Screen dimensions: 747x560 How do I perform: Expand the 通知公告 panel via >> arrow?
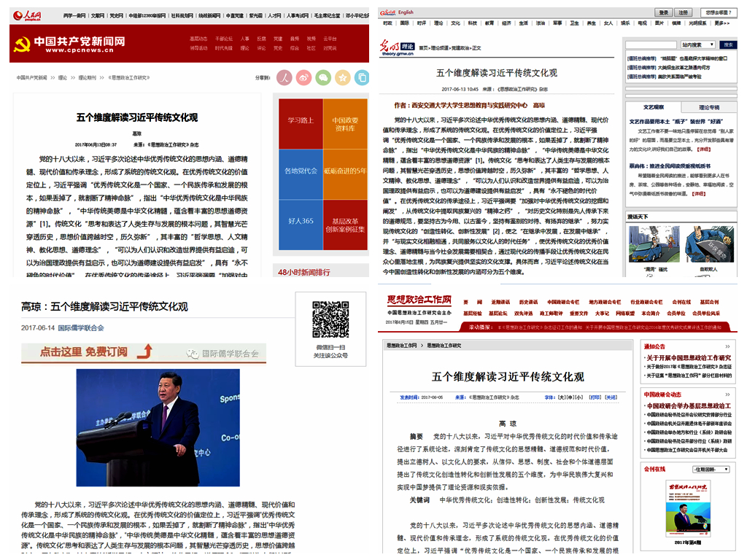point(727,346)
